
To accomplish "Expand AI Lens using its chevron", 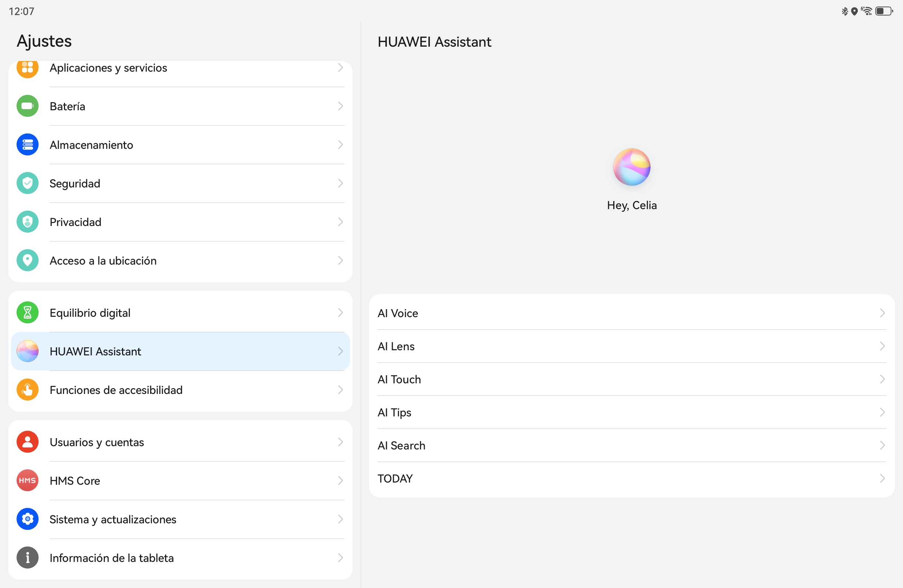I will coord(882,346).
